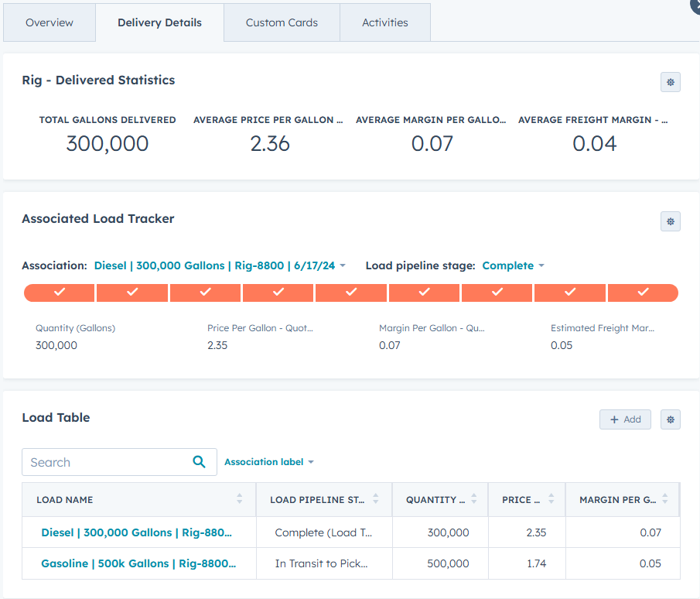This screenshot has width=700, height=599.
Task: Open settings gear for Load Table
Action: pos(670,419)
